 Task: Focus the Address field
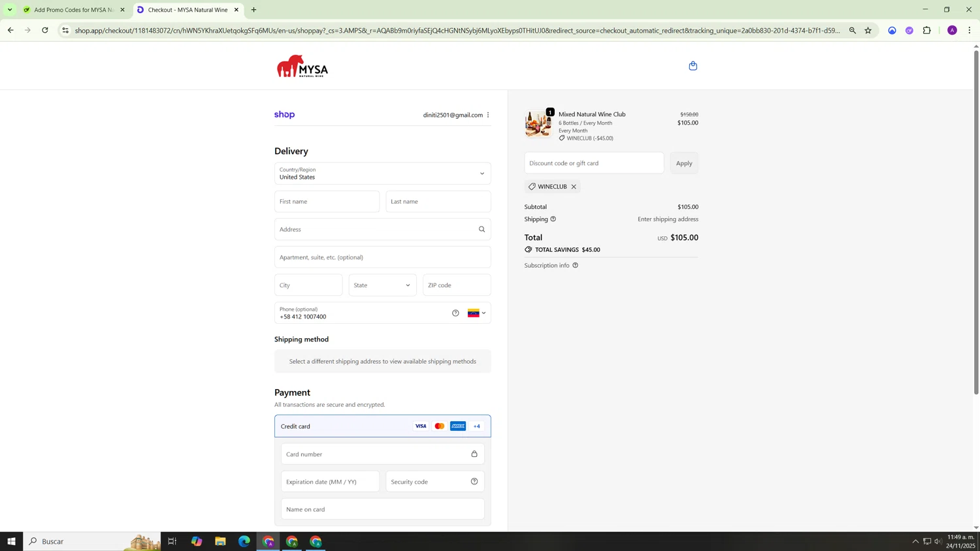click(382, 229)
